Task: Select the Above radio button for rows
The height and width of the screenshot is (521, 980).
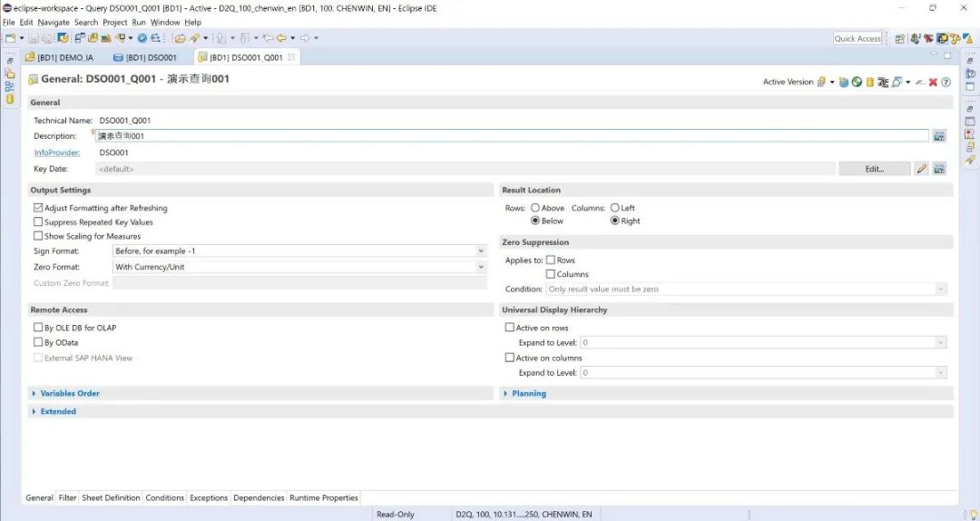Action: (x=535, y=208)
